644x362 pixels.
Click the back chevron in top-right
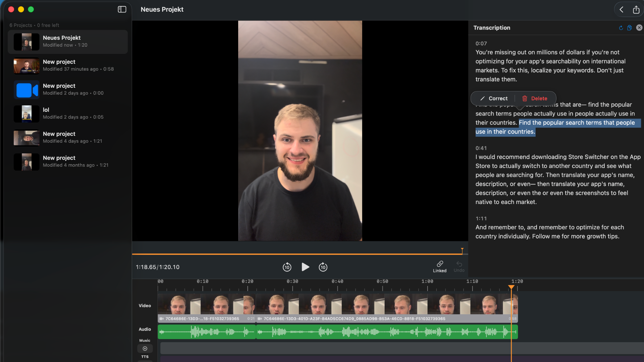pos(622,9)
